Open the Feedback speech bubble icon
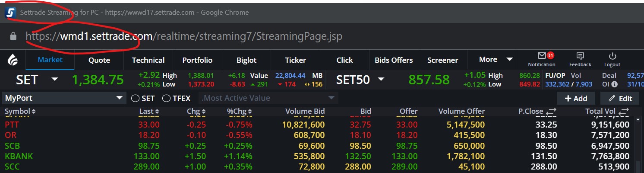644x173 pixels. pyautogui.click(x=580, y=56)
